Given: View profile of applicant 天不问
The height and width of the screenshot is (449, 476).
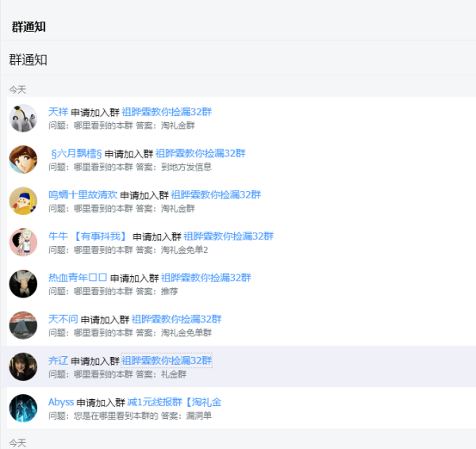Looking at the screenshot, I should pos(63,320).
